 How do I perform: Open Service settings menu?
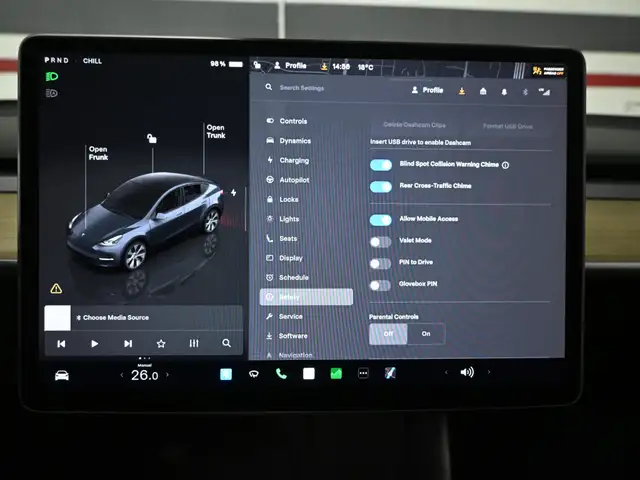click(x=284, y=316)
